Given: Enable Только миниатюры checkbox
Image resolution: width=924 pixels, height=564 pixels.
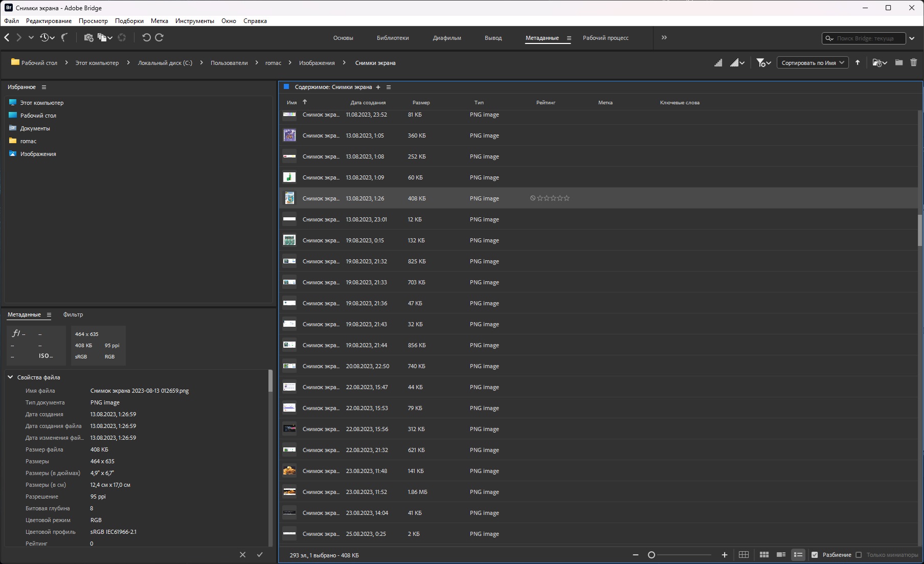Looking at the screenshot, I should click(859, 555).
